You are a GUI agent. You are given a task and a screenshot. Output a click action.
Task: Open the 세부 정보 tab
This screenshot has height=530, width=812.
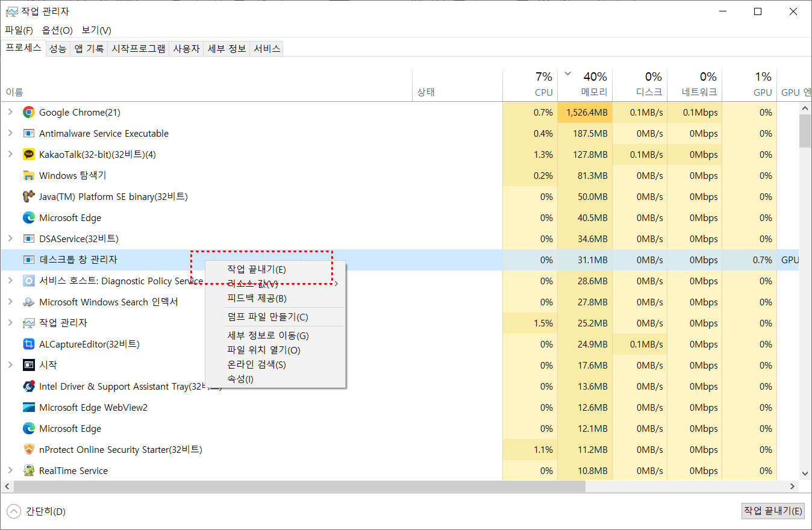tap(227, 49)
